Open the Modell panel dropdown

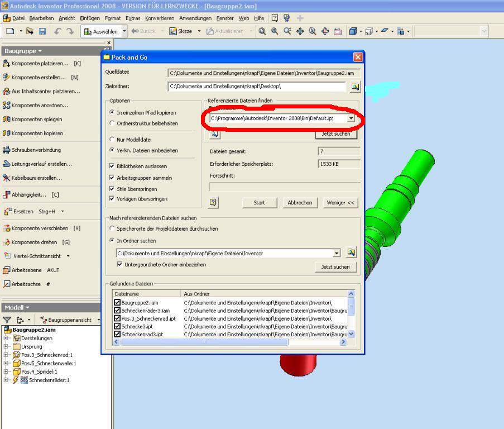27,308
